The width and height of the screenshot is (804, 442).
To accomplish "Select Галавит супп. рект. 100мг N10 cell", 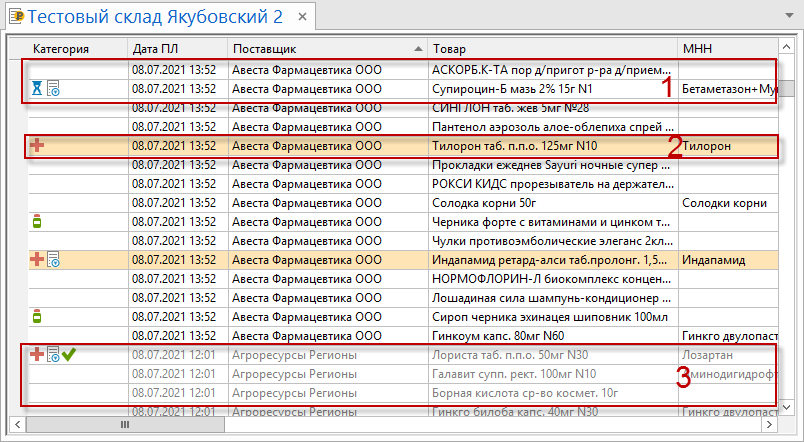I will [x=553, y=373].
